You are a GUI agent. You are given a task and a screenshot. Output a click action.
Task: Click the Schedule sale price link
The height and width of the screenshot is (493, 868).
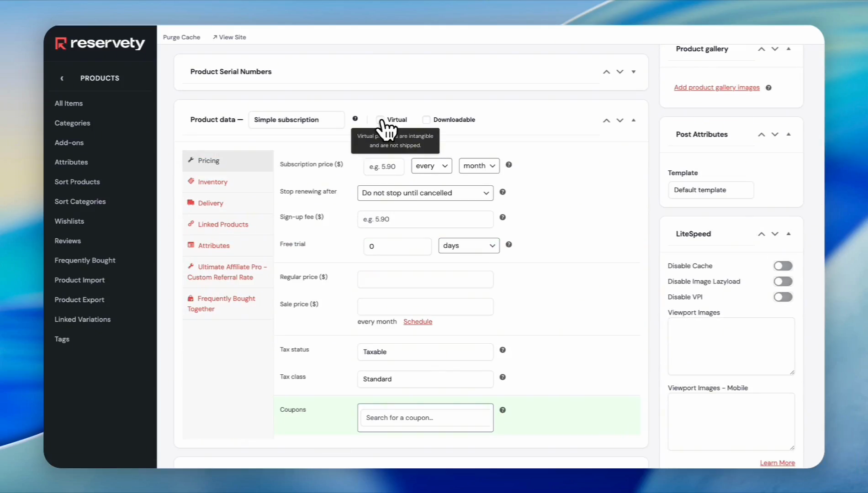[x=418, y=321]
